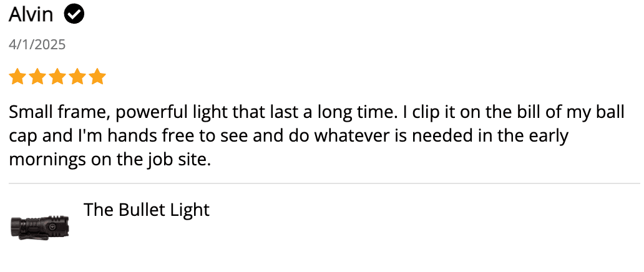Click the fourth orange rating star
644x272 pixels.
(77, 77)
